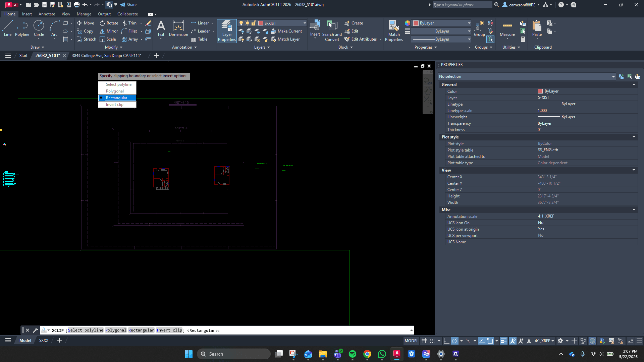
Task: Toggle polar tracking in status bar
Action: click(x=455, y=341)
